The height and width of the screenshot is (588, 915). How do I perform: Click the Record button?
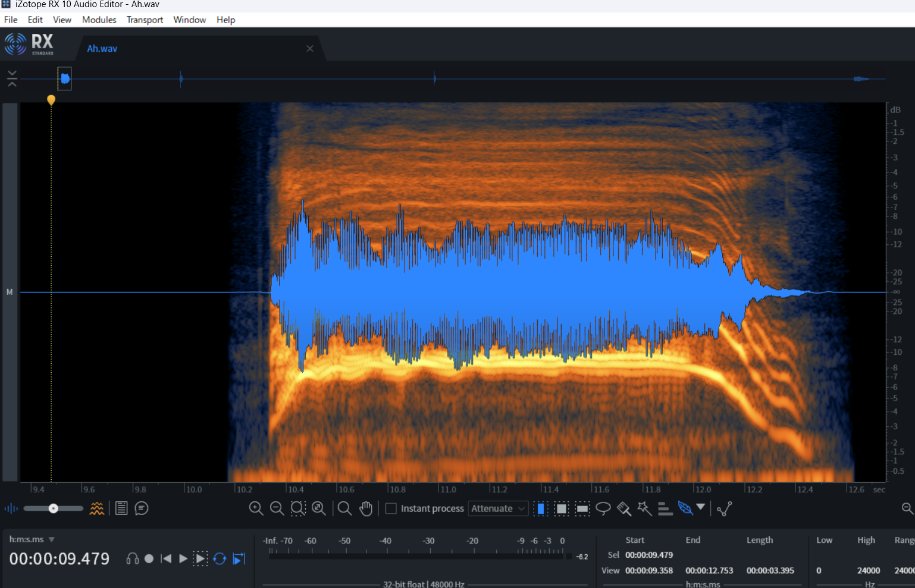149,559
